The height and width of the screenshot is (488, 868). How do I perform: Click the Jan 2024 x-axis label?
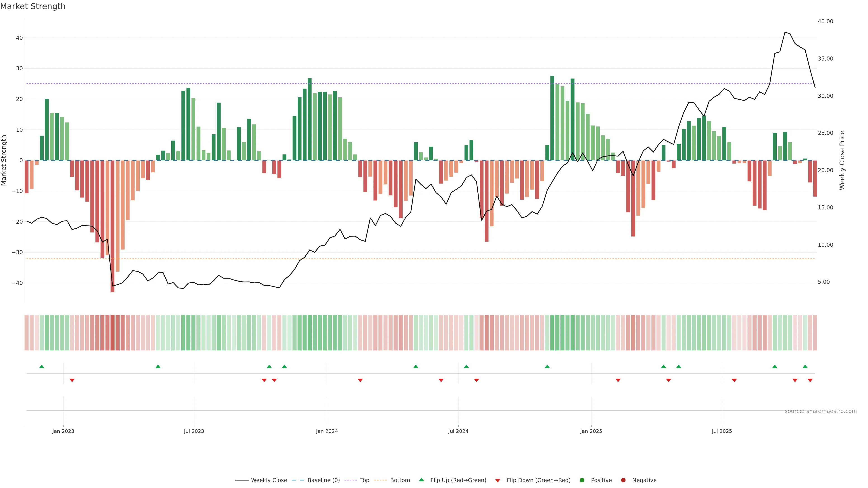[326, 431]
